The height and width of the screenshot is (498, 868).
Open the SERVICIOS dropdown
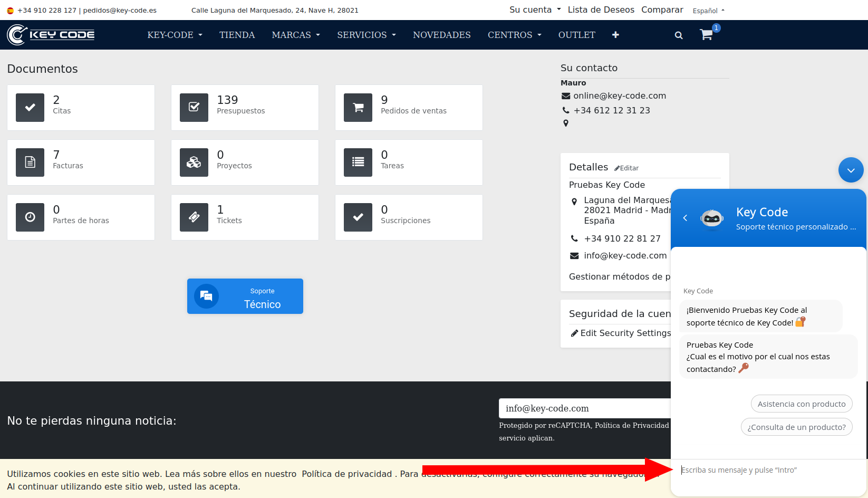(367, 35)
